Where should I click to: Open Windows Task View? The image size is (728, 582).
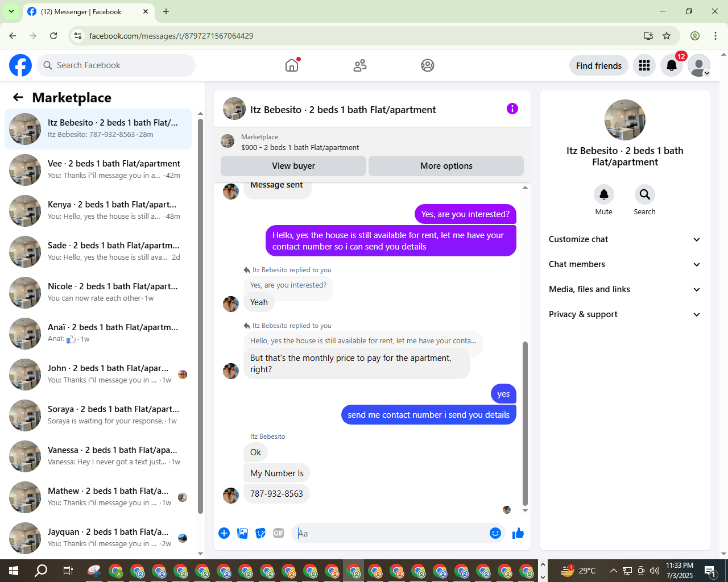point(68,571)
